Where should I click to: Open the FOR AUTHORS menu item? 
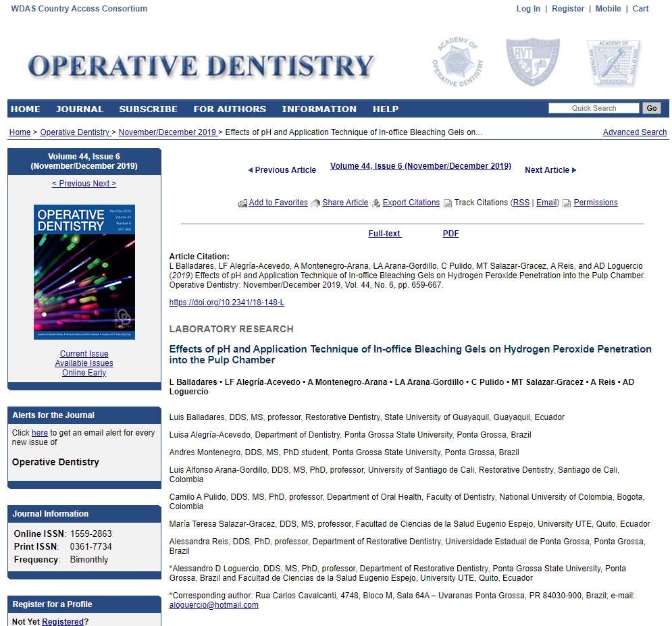[x=230, y=109]
